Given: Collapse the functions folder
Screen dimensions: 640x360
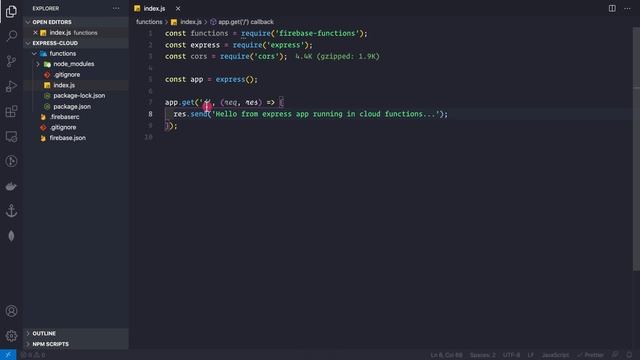Looking at the screenshot, I should point(35,53).
